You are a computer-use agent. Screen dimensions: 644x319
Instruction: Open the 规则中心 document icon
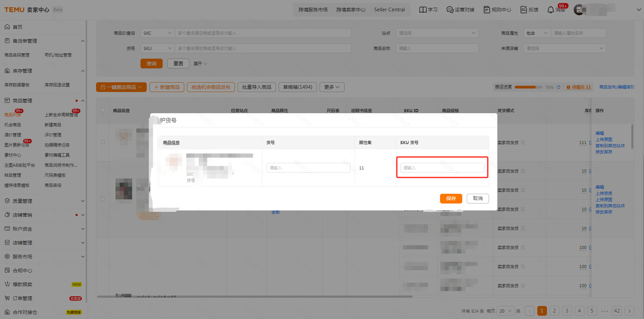coord(487,10)
